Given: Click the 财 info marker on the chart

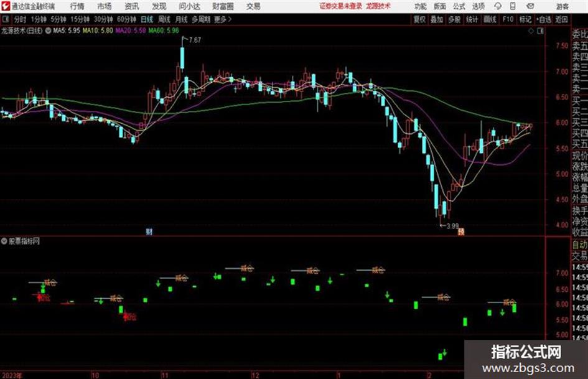Looking at the screenshot, I should pyautogui.click(x=149, y=232).
